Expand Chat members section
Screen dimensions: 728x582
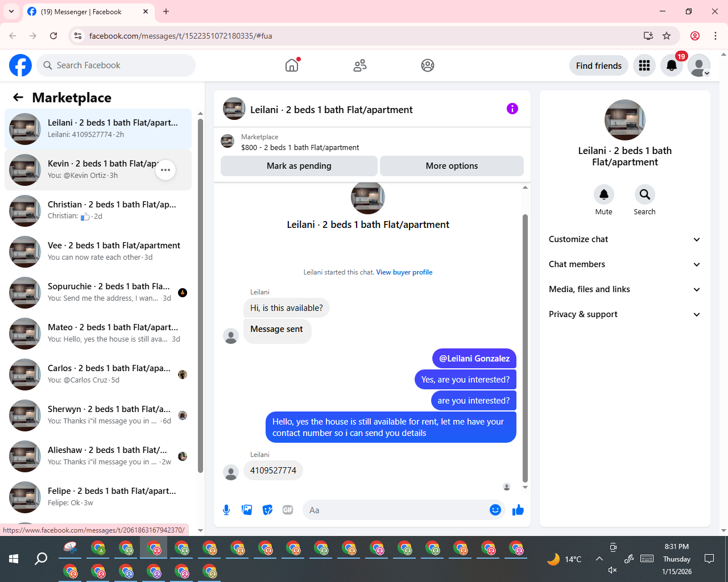tap(624, 264)
